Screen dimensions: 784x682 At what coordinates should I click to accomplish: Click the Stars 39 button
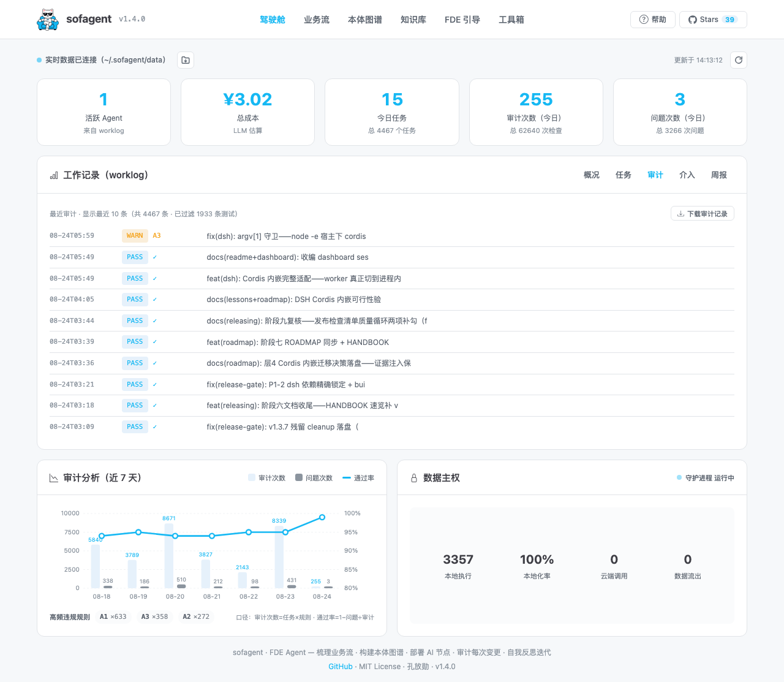click(713, 20)
